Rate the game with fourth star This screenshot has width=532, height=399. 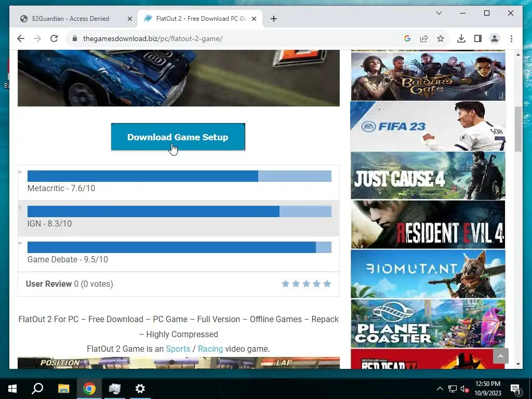tap(316, 284)
